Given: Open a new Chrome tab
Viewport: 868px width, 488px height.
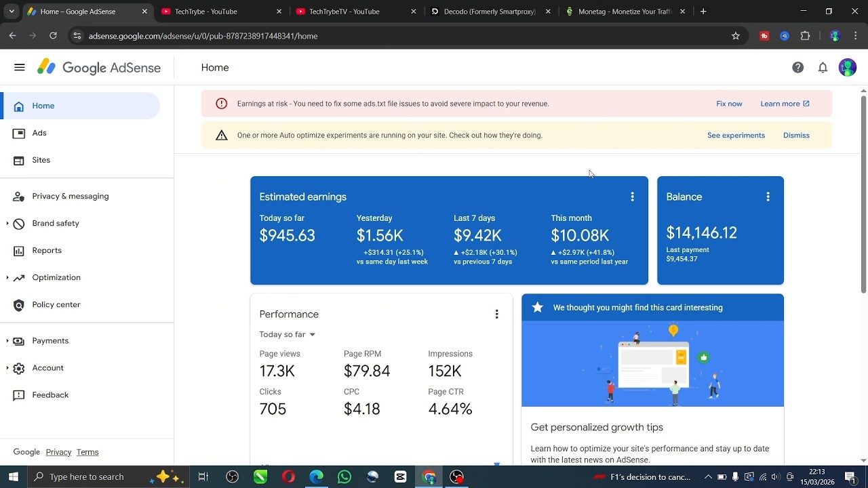Looking at the screenshot, I should [x=703, y=12].
